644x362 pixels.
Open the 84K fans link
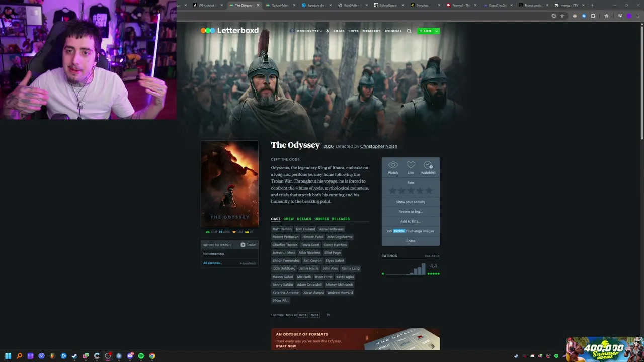(432, 256)
